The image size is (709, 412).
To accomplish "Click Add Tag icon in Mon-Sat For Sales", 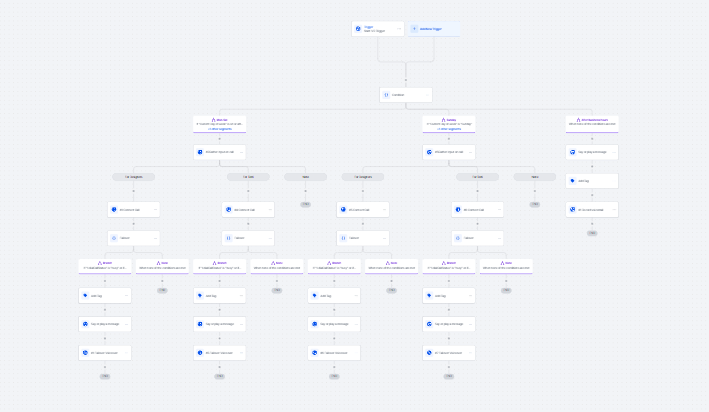I will [x=200, y=295].
